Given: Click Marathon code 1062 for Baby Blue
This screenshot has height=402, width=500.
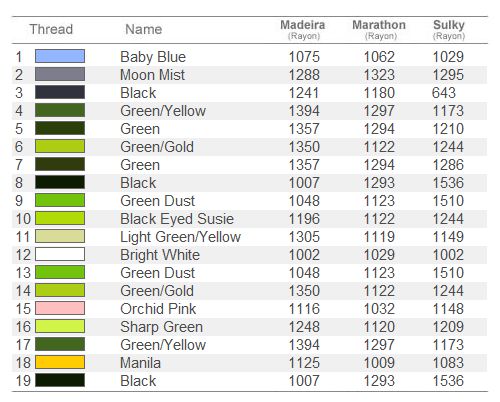Looking at the screenshot, I should coord(379,57).
